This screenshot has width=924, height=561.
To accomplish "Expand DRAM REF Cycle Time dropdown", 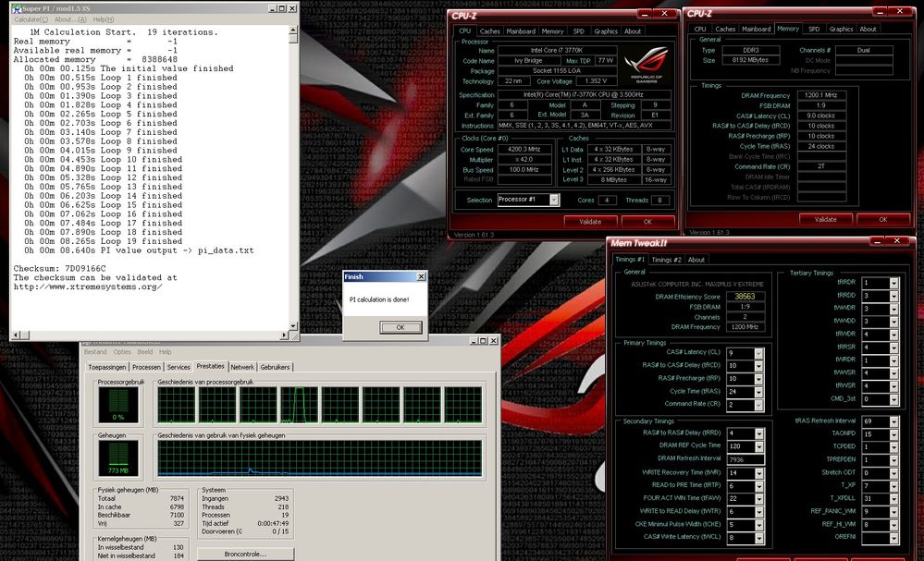I will [759, 446].
